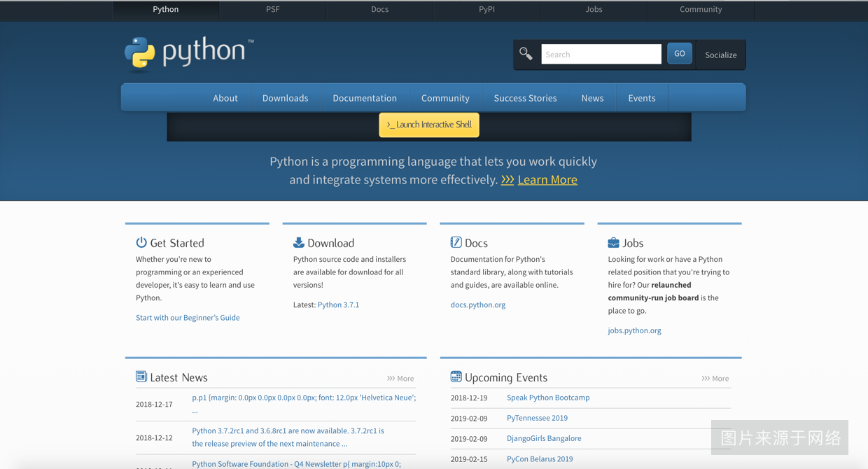This screenshot has width=868, height=469.
Task: Open the PyCon Belarus 2019 event
Action: pos(540,459)
